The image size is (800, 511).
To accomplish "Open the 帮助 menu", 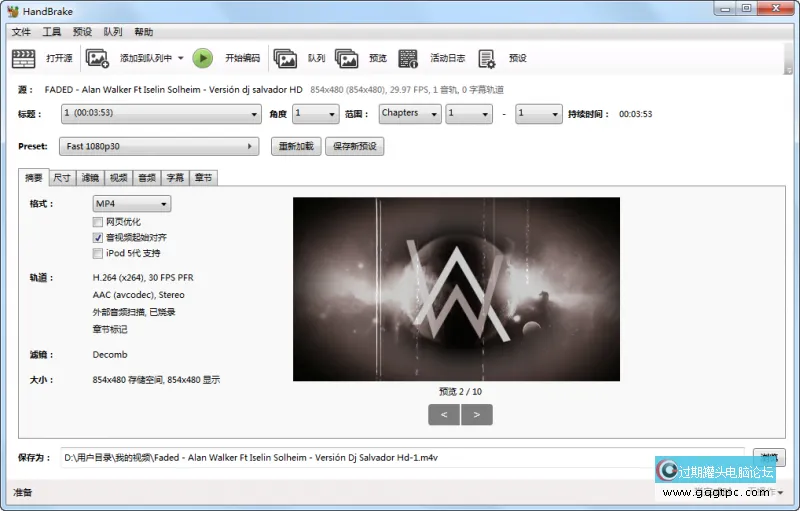I will (143, 32).
